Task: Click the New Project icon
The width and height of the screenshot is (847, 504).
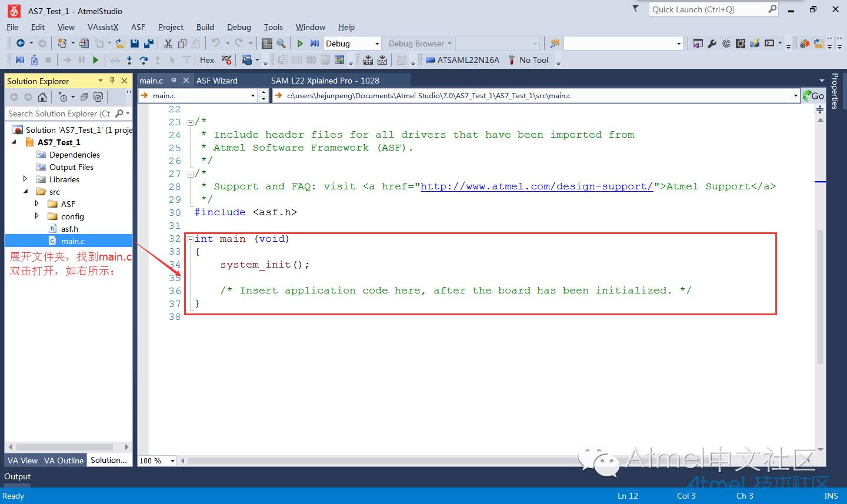Action: click(62, 43)
